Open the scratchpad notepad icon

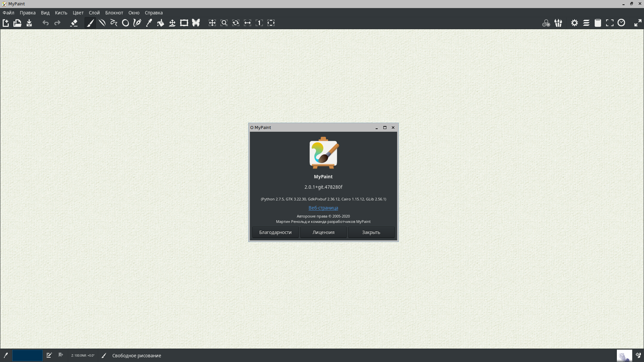pos(598,23)
